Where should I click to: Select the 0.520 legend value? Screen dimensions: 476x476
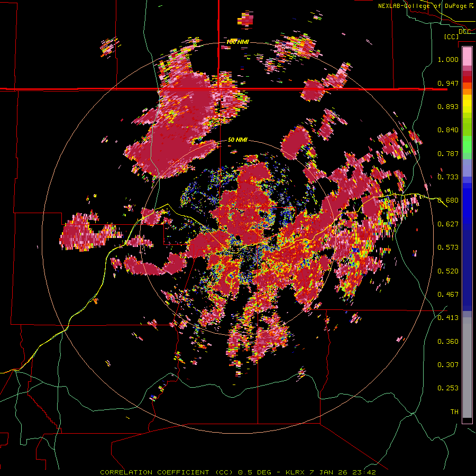(x=448, y=271)
